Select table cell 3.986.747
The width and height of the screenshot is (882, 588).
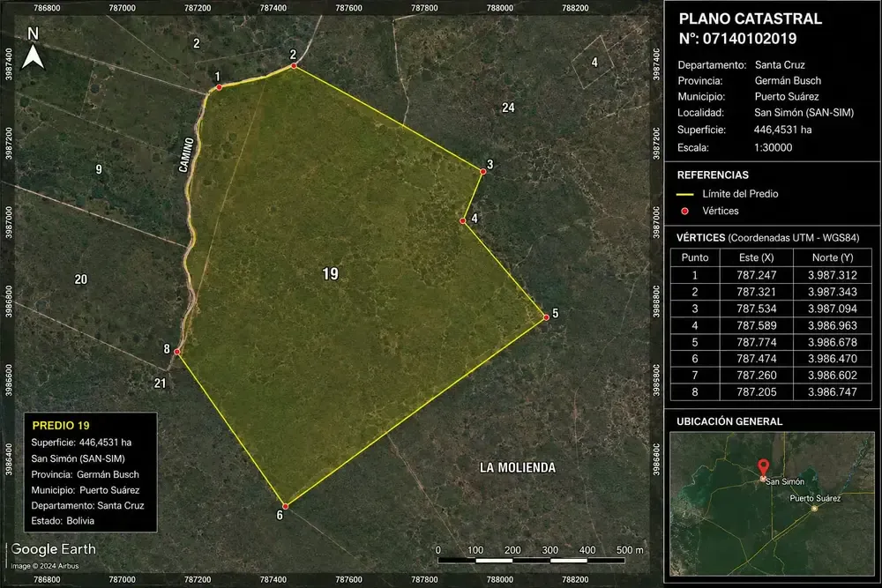(x=833, y=392)
